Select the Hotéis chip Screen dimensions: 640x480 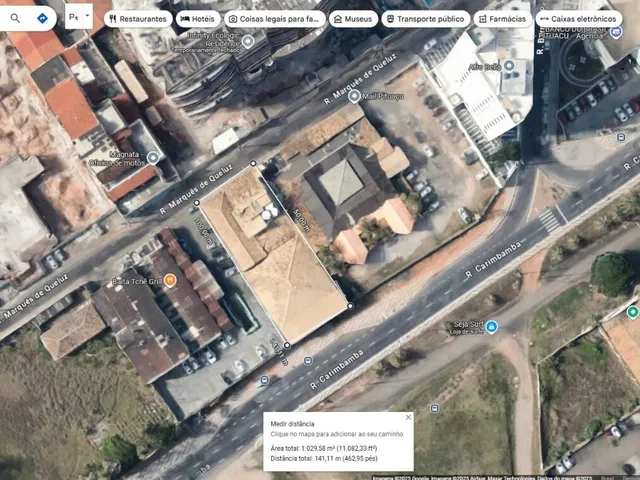pos(198,19)
